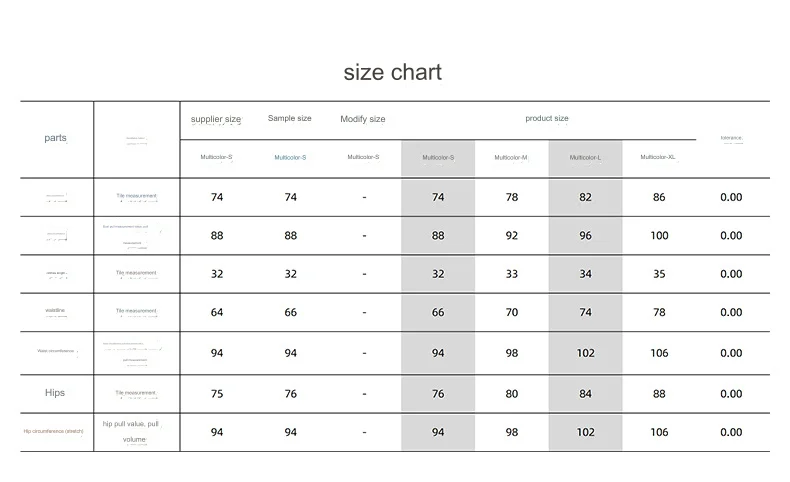
Task: Select the 'Sample size' column header
Action: point(290,118)
